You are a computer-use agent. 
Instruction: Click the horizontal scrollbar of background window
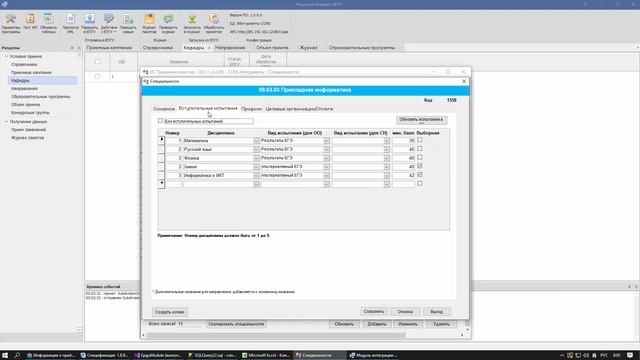tap(276, 335)
